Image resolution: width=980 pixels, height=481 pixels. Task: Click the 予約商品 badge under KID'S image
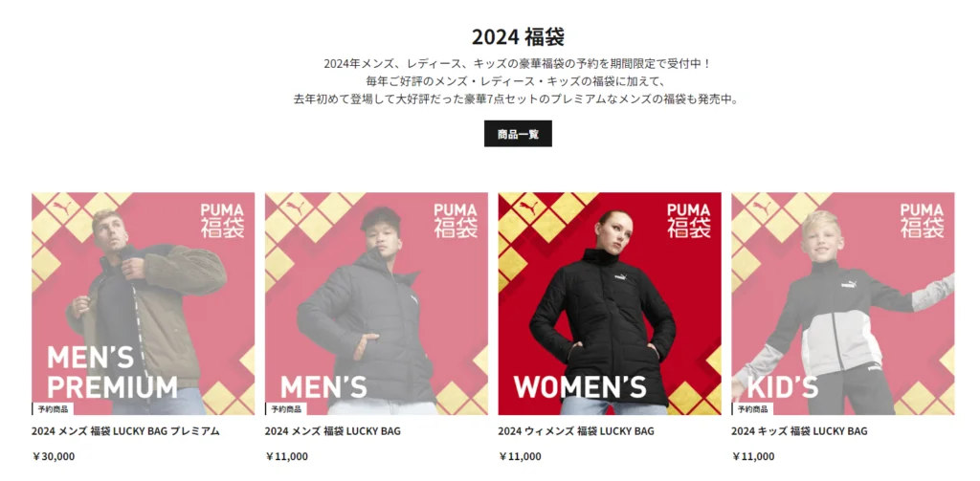[752, 409]
